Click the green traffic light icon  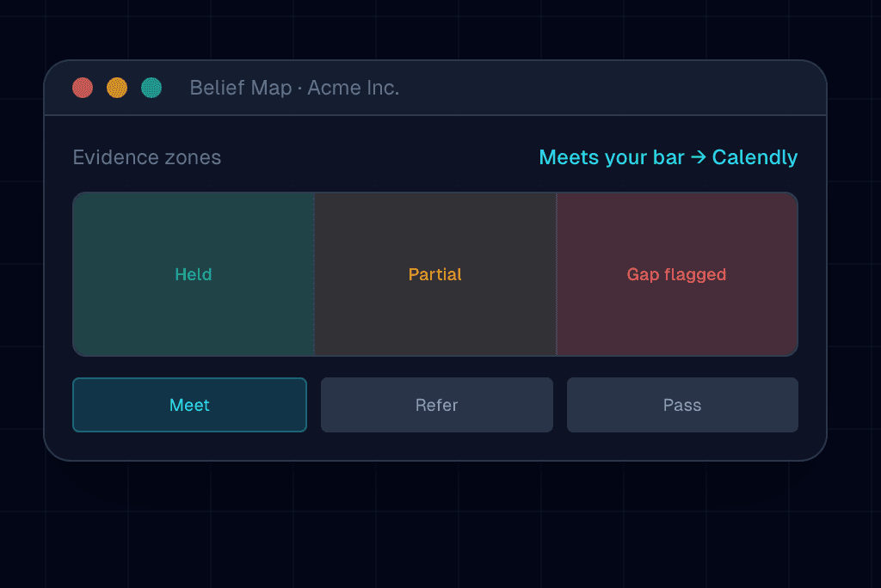(x=151, y=87)
